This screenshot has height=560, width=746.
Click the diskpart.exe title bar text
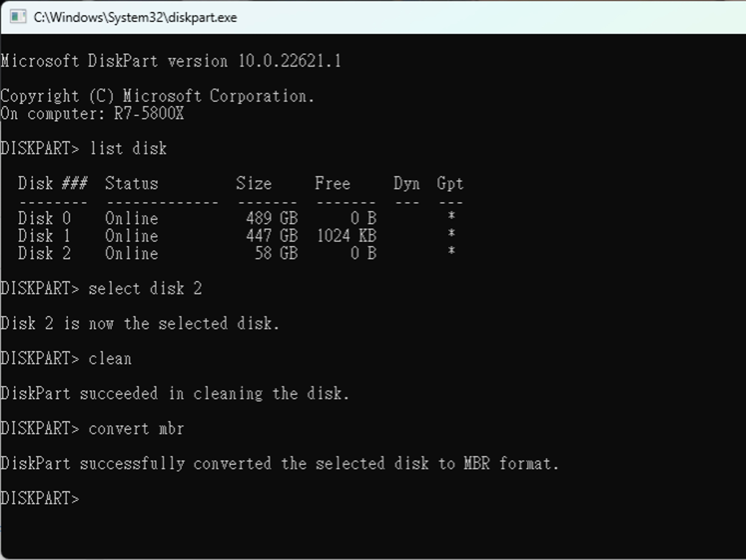pos(135,17)
